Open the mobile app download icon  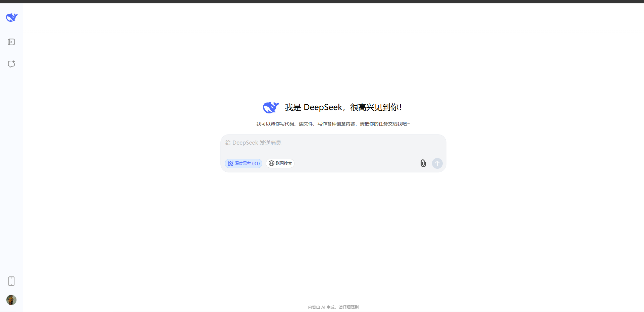pyautogui.click(x=11, y=281)
